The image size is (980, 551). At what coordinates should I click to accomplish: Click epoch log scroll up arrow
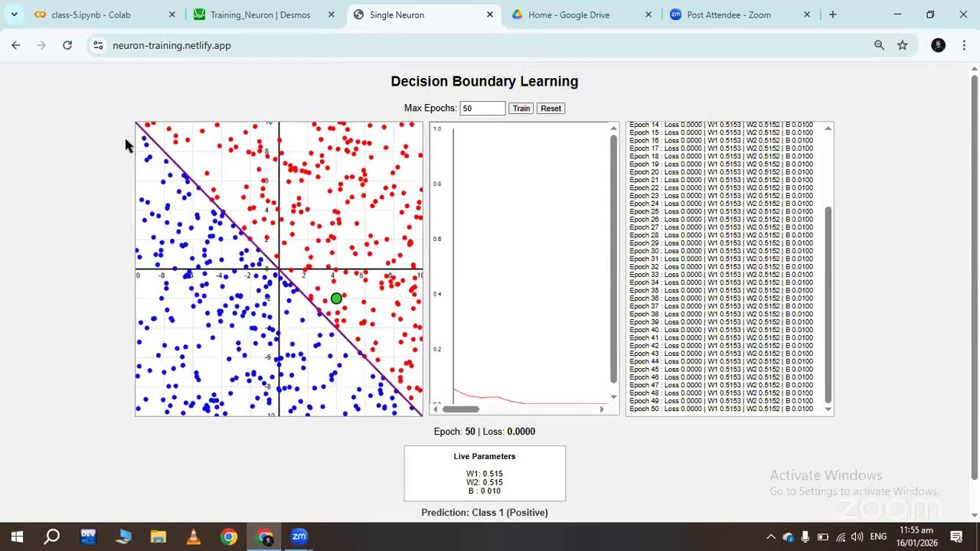(828, 128)
